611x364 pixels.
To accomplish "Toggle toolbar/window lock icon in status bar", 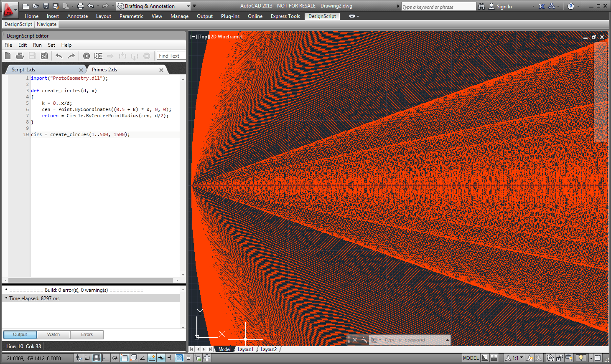I will [560, 358].
